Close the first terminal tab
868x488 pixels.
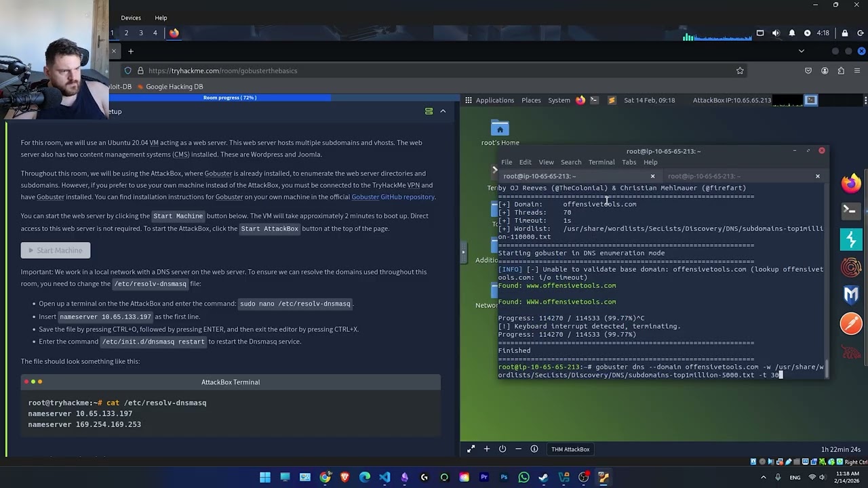[x=653, y=176]
